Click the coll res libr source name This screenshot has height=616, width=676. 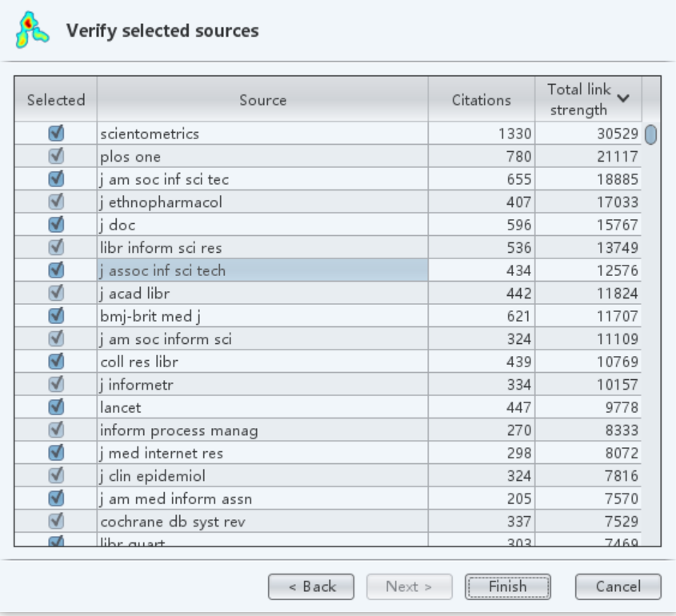pyautogui.click(x=139, y=362)
